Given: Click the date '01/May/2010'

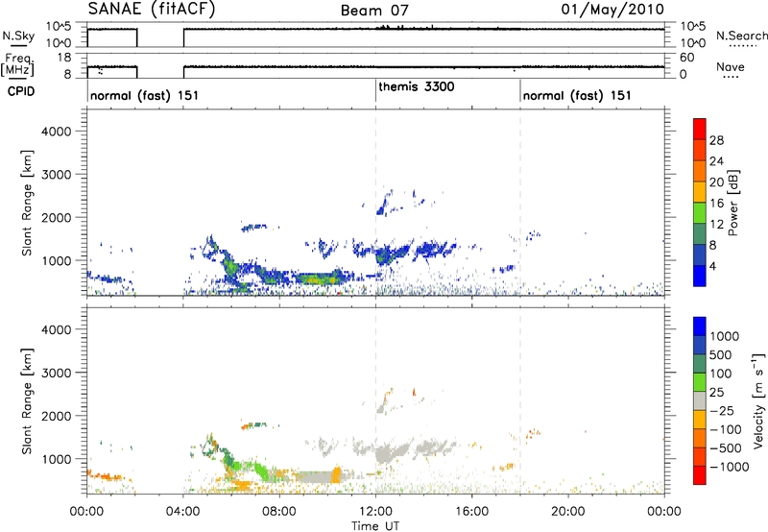Looking at the screenshot, I should pyautogui.click(x=612, y=10).
